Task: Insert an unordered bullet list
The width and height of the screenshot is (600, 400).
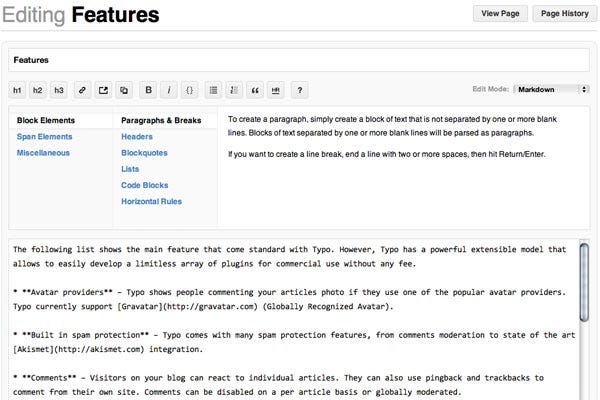Action: [x=214, y=90]
